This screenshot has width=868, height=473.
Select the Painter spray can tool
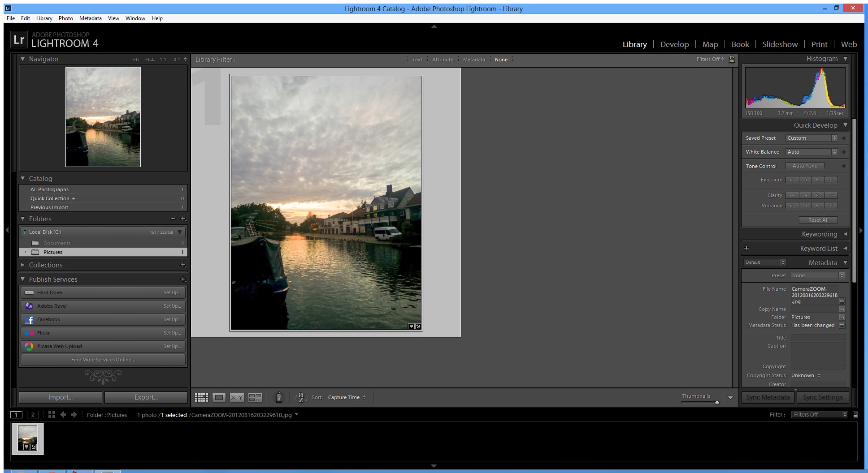[x=279, y=397]
